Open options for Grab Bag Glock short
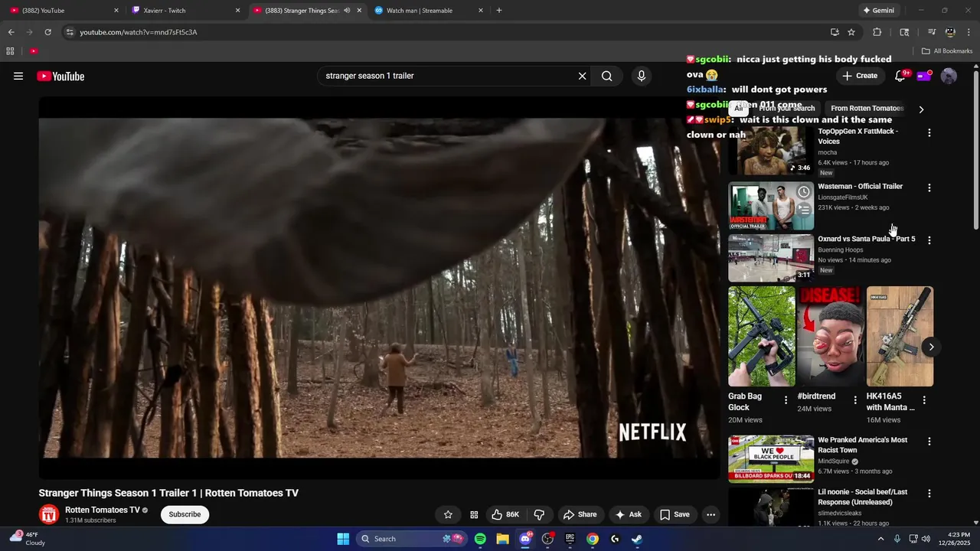The height and width of the screenshot is (551, 980). pos(786,399)
